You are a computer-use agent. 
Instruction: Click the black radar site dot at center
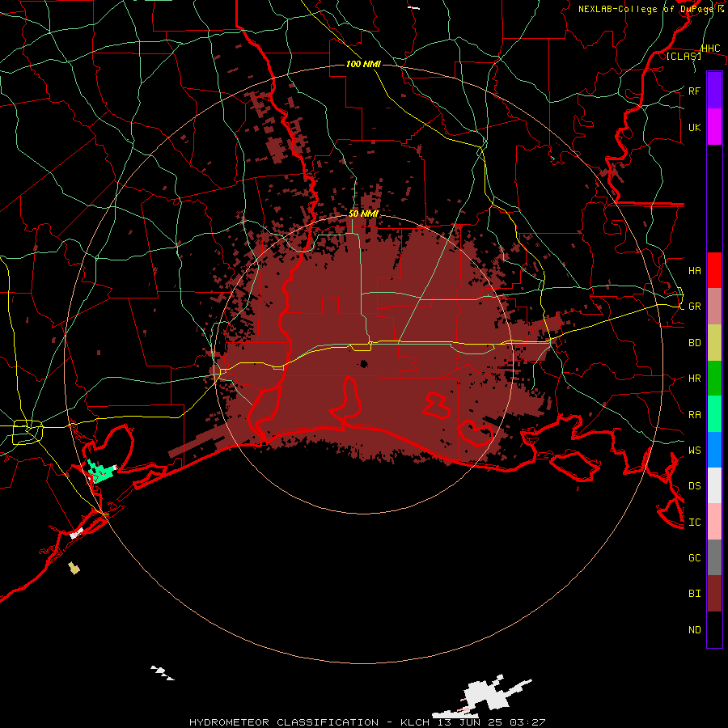coord(363,363)
